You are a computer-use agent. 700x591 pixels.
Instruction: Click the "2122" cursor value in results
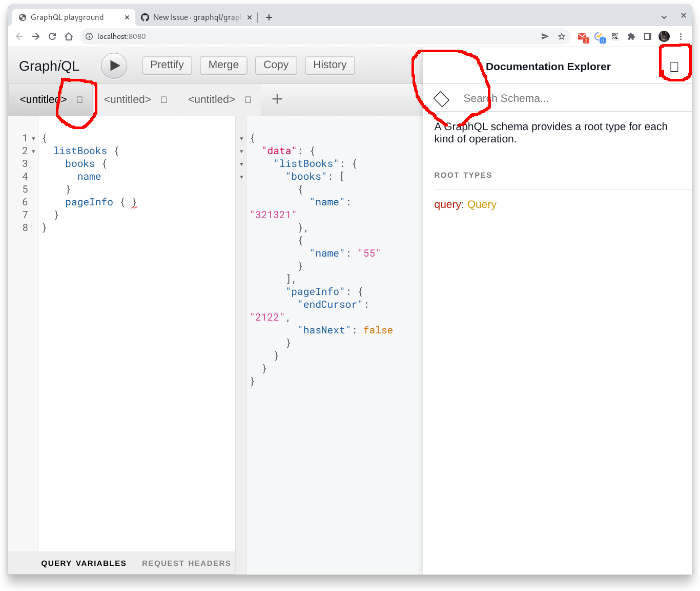coord(267,317)
